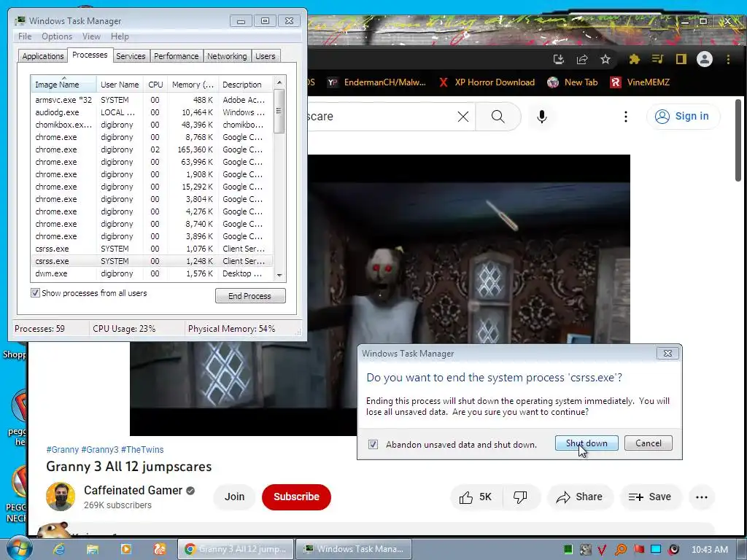
Task: Switch to Services tab
Action: click(x=131, y=56)
